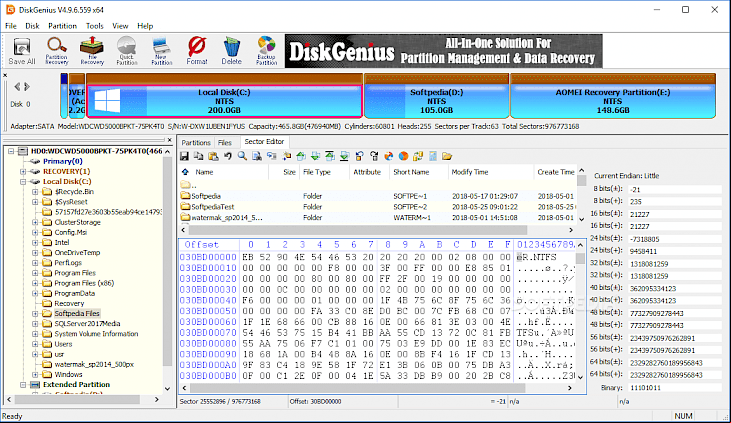The height and width of the screenshot is (423, 731).
Task: Click the open folder icon in sector toolbar
Action: (x=447, y=156)
